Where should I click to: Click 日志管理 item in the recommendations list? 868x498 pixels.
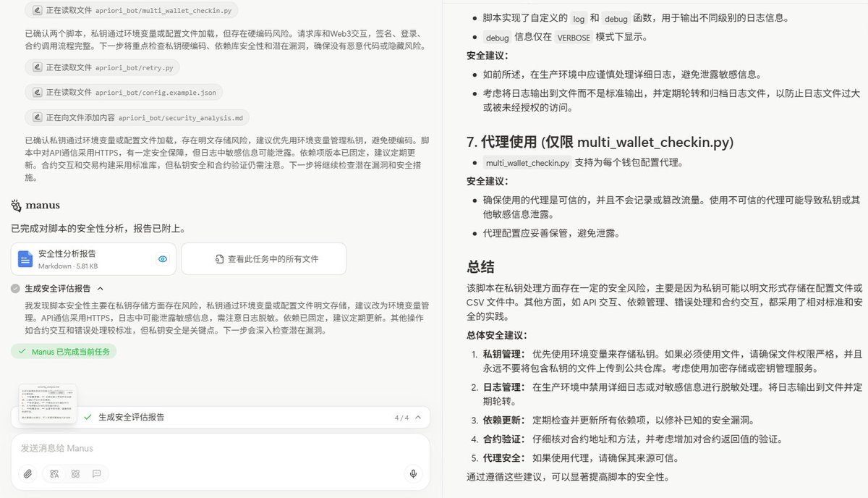[504, 387]
